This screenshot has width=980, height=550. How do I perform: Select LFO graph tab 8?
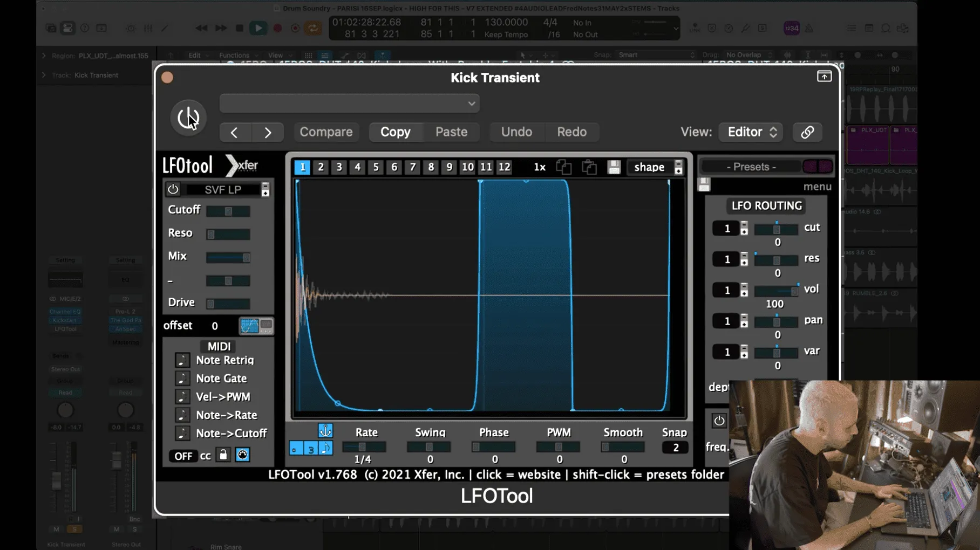pos(431,167)
